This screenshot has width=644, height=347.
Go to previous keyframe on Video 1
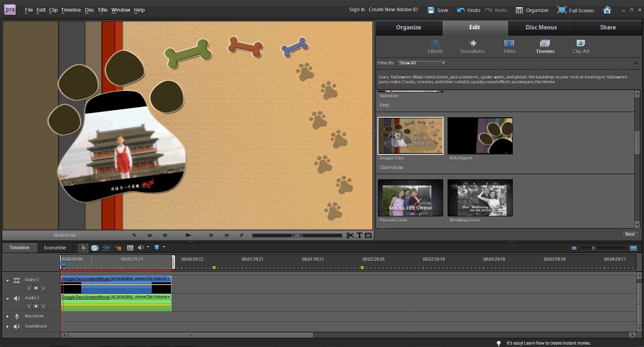pyautogui.click(x=28, y=288)
